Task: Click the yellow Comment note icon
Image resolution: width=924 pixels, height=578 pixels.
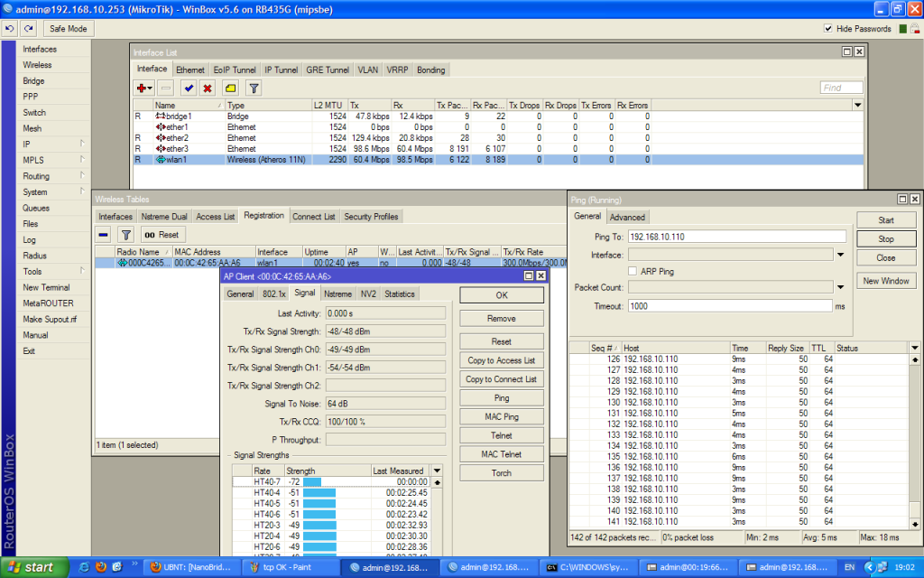Action: 230,88
